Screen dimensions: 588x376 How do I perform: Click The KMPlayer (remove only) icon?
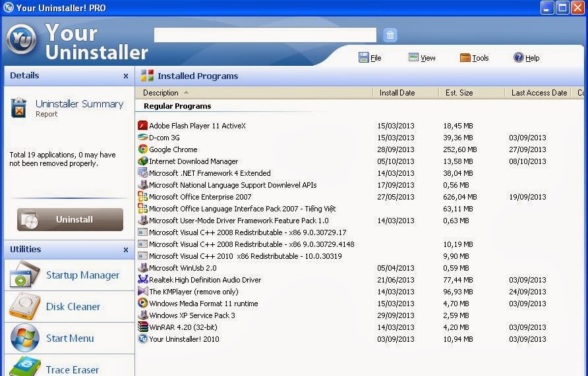click(142, 291)
